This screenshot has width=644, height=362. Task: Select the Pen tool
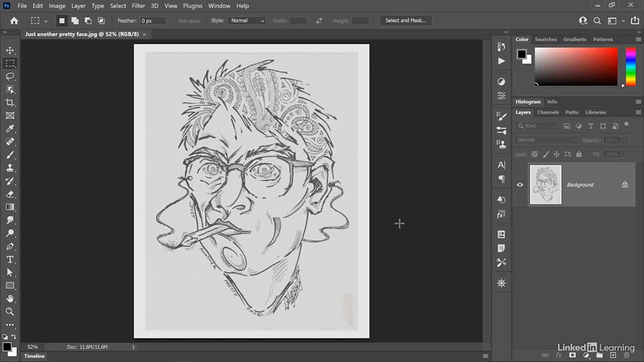10,246
